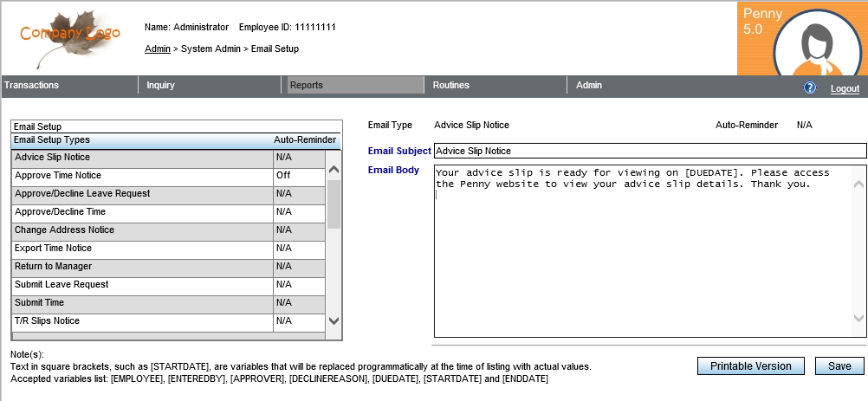Save the email setup
The image size is (868, 401).
[839, 366]
